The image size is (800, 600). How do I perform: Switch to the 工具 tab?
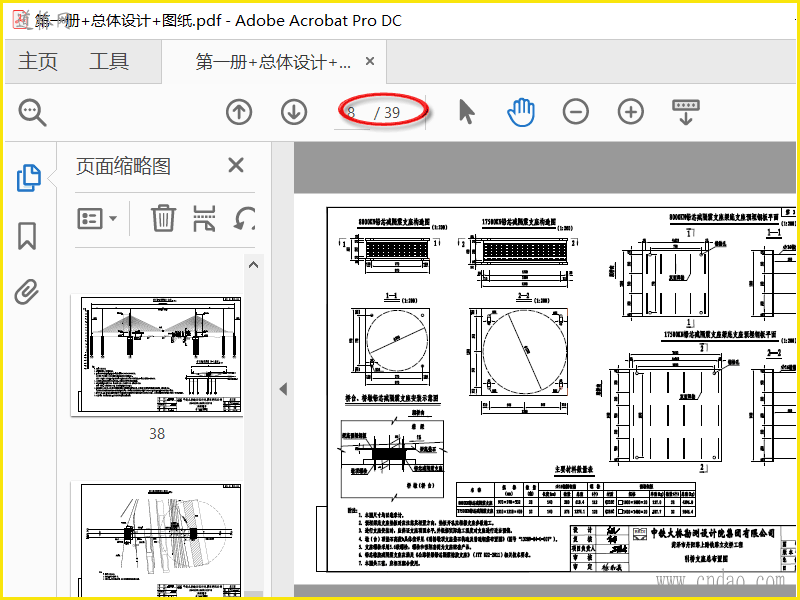click(x=109, y=62)
